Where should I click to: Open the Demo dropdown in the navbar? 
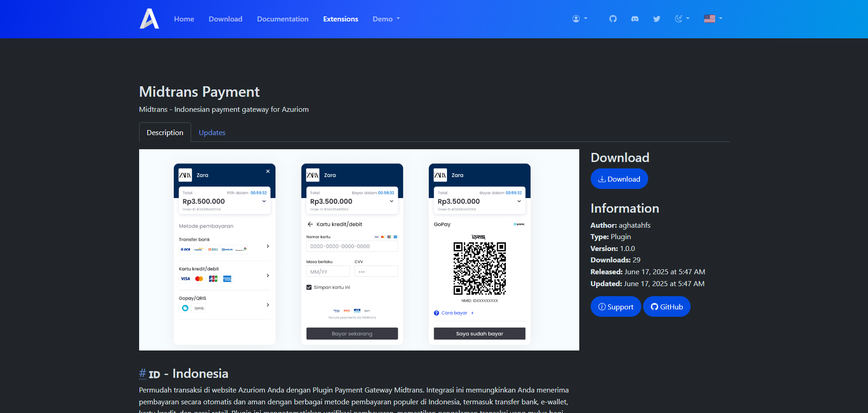tap(385, 19)
